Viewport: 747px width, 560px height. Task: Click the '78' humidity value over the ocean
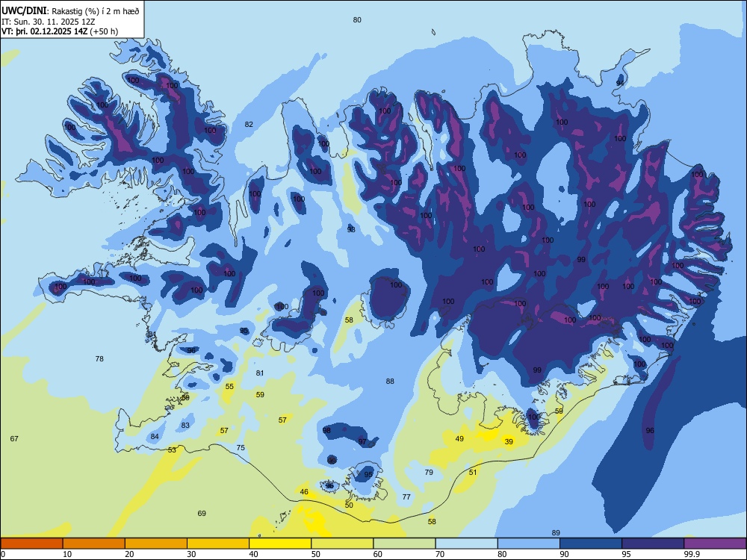coord(99,358)
